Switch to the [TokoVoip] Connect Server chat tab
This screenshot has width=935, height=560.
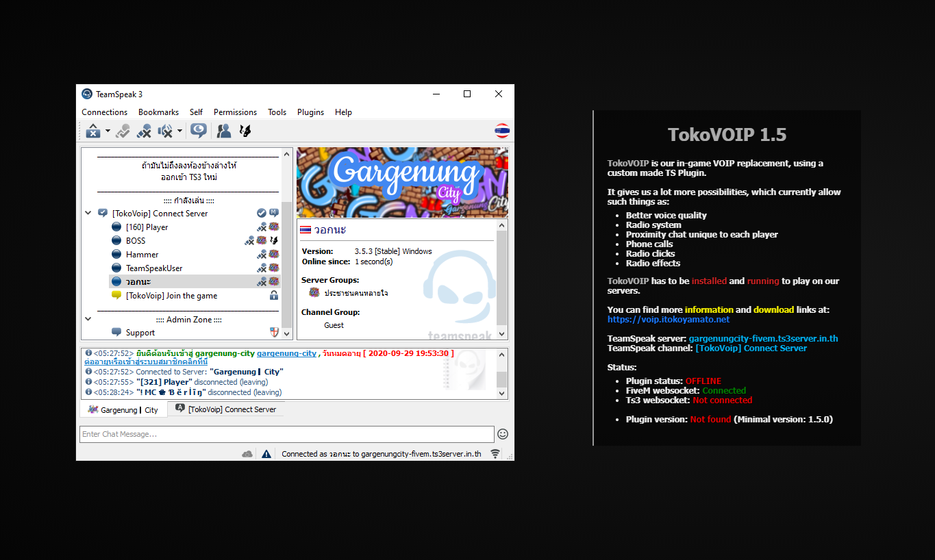click(x=226, y=409)
